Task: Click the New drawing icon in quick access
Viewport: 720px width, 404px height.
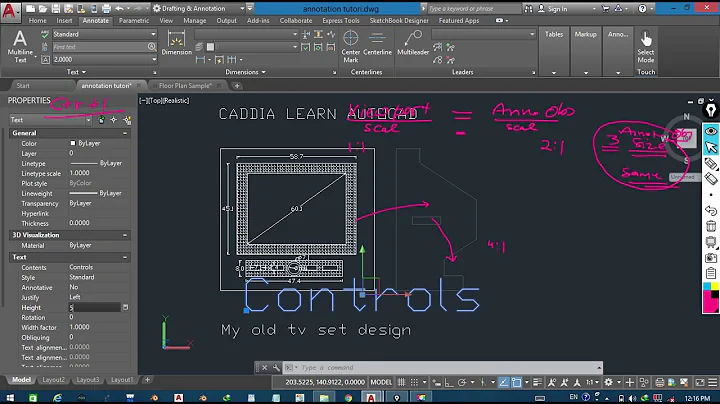Action: [30, 8]
